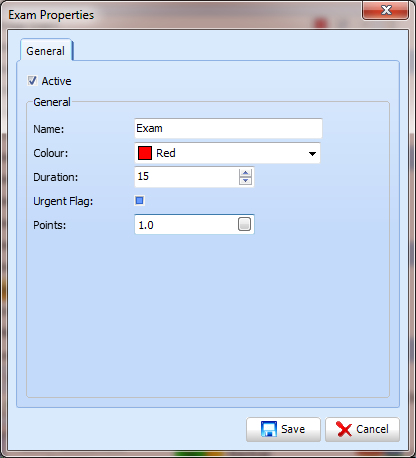The width and height of the screenshot is (416, 458).
Task: Click into the Points value field
Action: coord(187,224)
